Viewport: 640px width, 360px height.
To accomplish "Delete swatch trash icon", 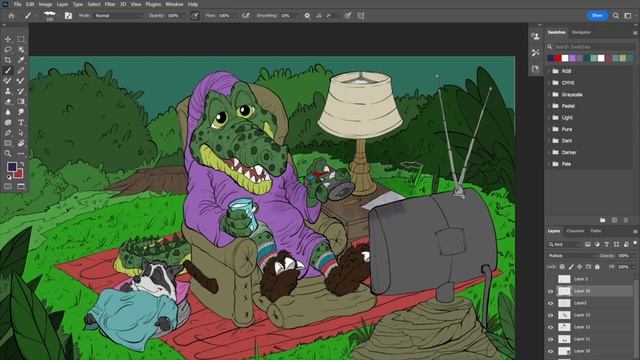I will pyautogui.click(x=626, y=220).
